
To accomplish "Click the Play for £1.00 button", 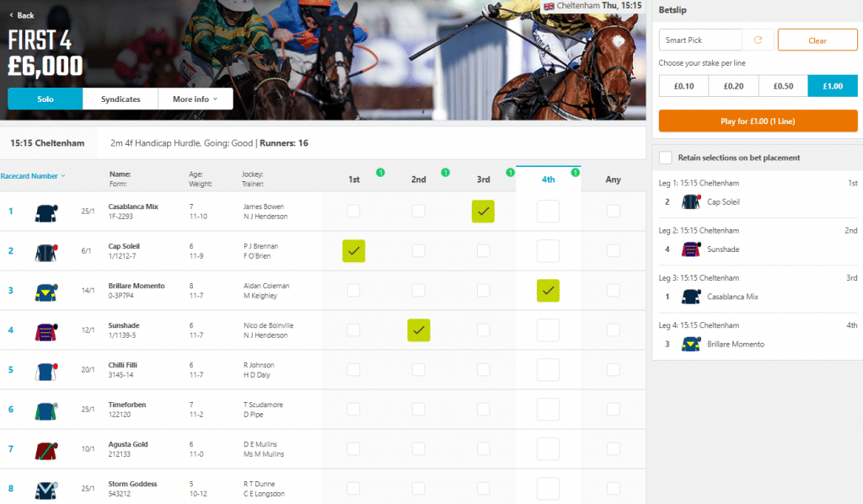I will pyautogui.click(x=756, y=121).
